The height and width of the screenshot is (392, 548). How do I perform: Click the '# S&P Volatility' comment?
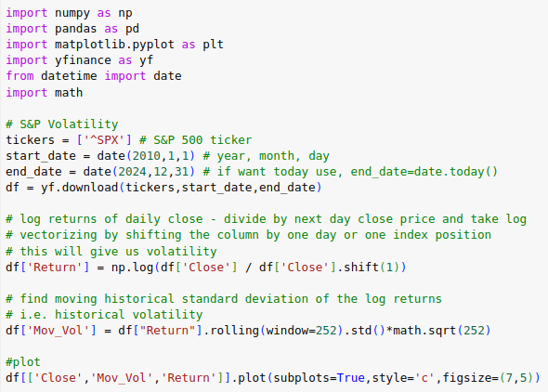coord(62,124)
